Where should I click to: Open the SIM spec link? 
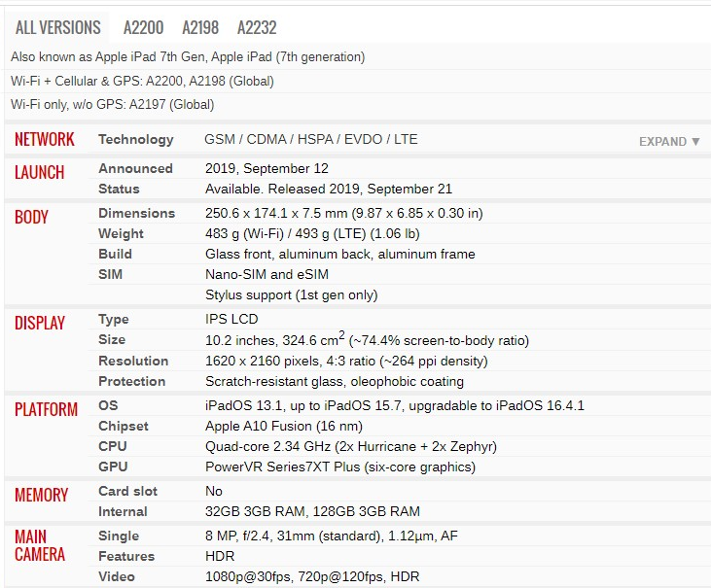[110, 274]
